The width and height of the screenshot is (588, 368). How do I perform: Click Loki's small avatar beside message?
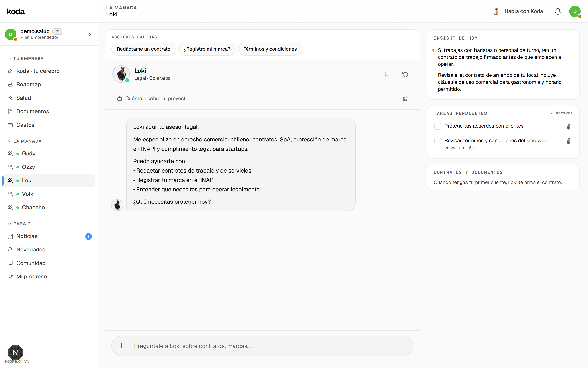(x=117, y=205)
